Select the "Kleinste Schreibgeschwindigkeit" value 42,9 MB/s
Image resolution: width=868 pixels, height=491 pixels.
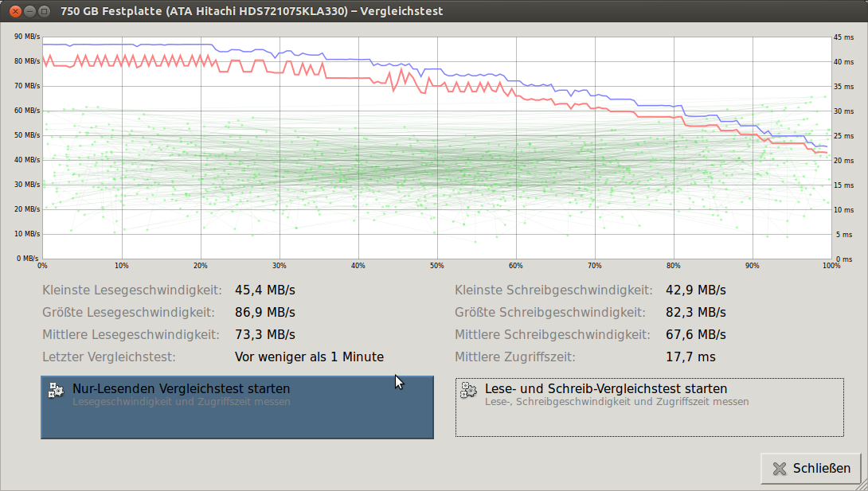(x=695, y=290)
